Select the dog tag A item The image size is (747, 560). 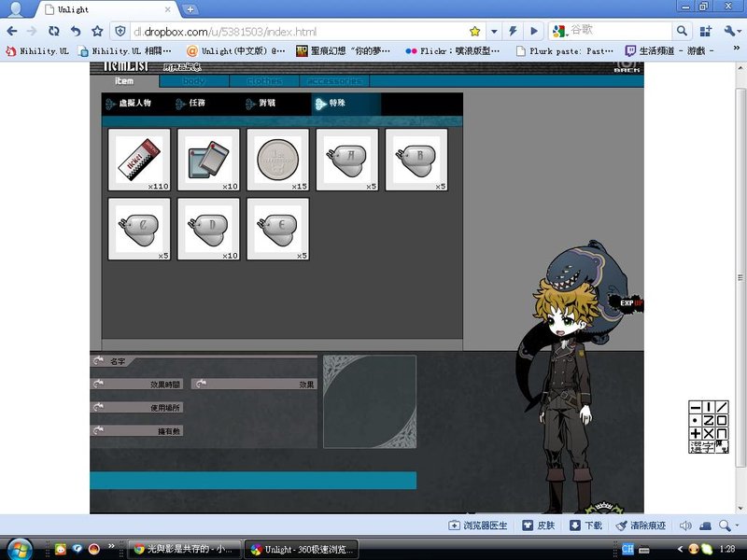346,160
